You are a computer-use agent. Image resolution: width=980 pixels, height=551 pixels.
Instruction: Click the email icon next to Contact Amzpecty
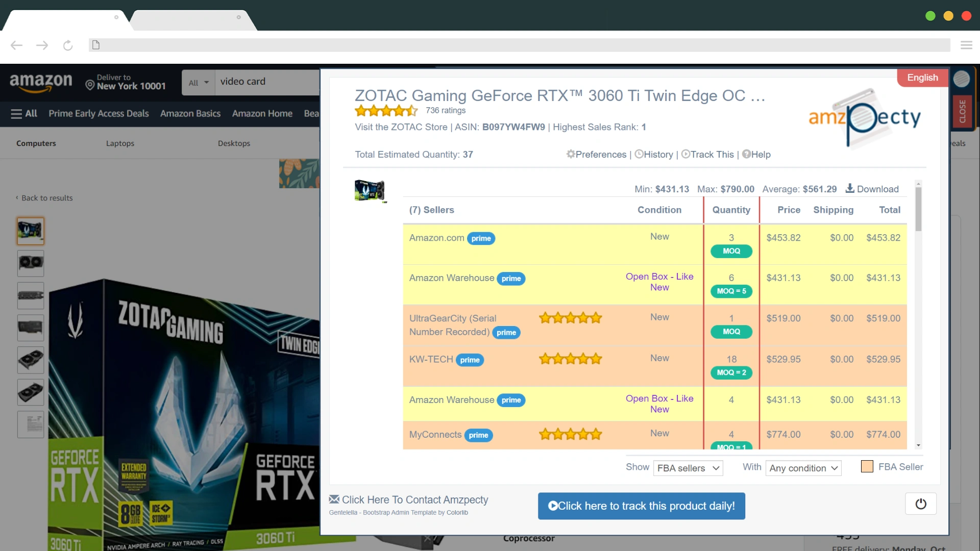[x=334, y=498]
